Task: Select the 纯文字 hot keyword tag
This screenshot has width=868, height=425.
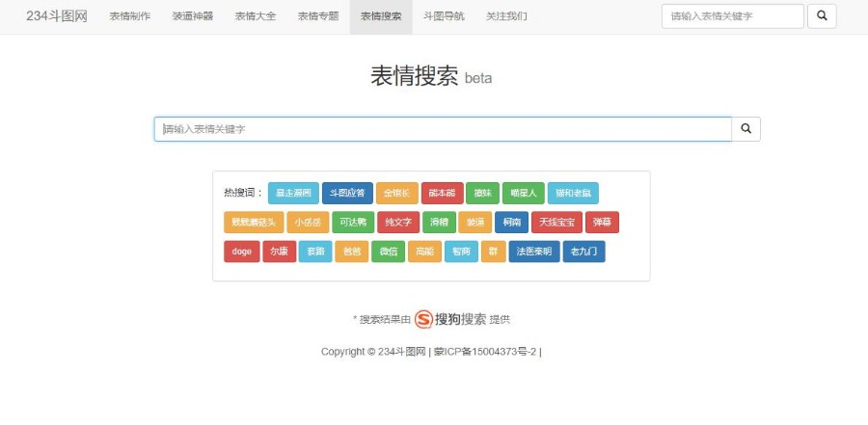Action: click(398, 223)
